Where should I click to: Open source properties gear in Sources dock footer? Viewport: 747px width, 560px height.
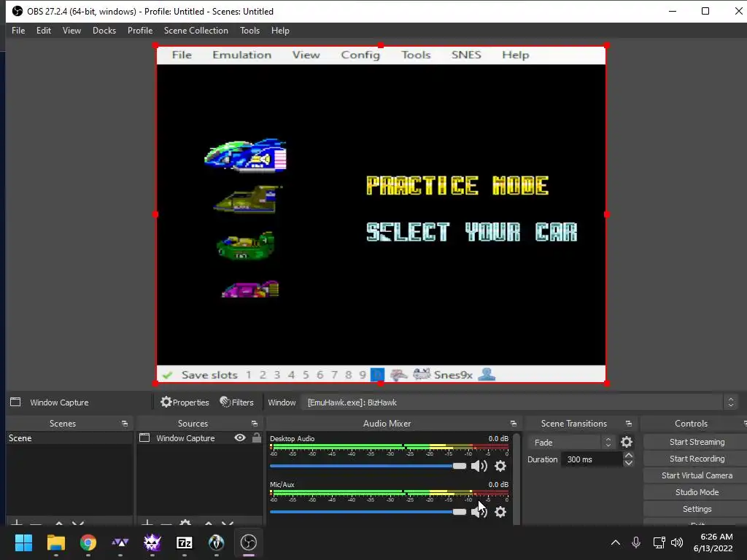pos(185,523)
